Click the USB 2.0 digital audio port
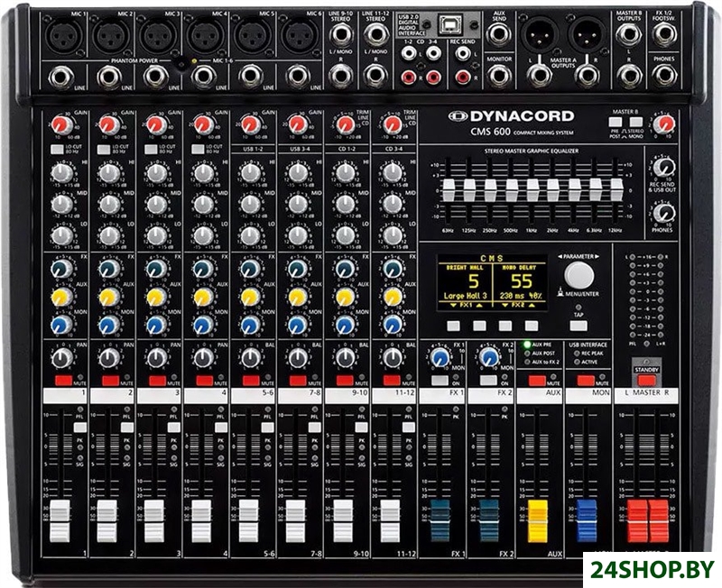This screenshot has width=722, height=588. coord(450,25)
